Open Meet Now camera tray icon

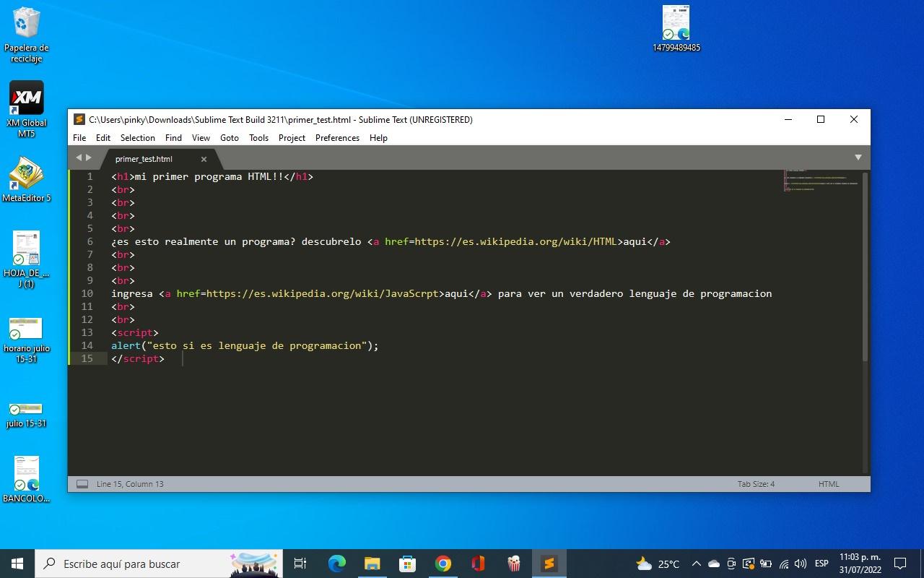click(731, 564)
